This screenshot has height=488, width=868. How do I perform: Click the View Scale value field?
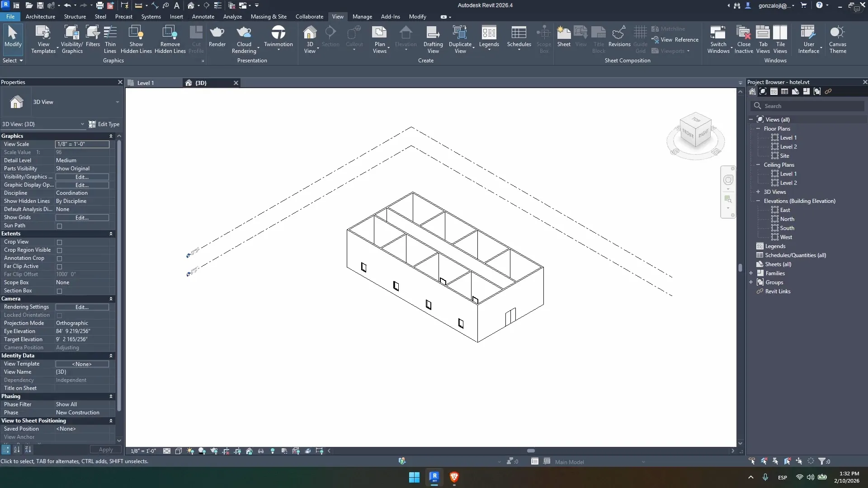coord(82,144)
